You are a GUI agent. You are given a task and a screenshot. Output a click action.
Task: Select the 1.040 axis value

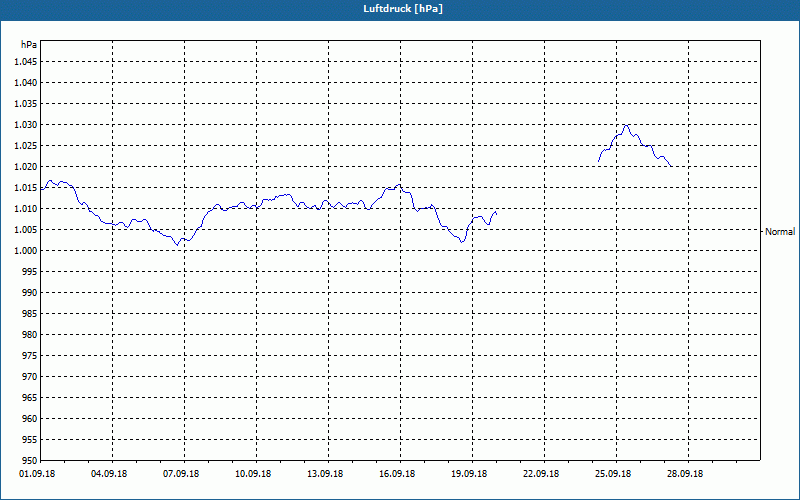coord(26,83)
